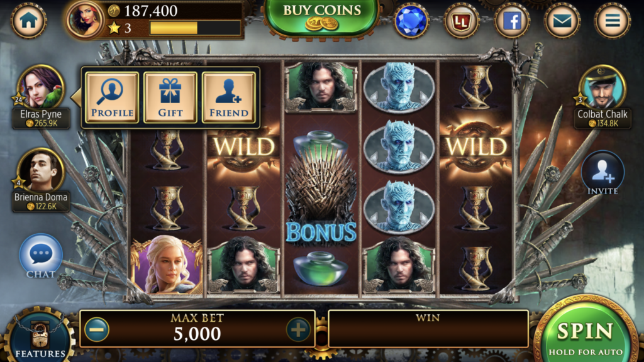
Task: View Elras Pyne's Profile option
Action: coord(112,97)
